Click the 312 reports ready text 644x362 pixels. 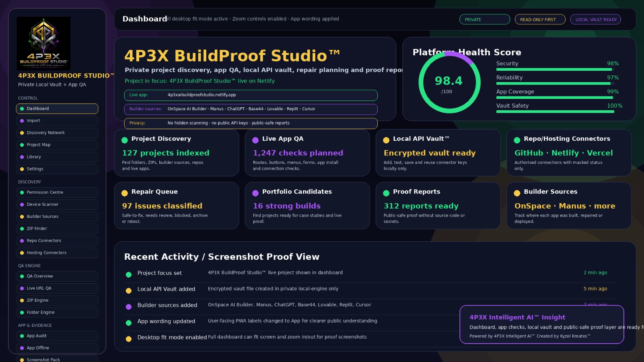click(x=421, y=206)
